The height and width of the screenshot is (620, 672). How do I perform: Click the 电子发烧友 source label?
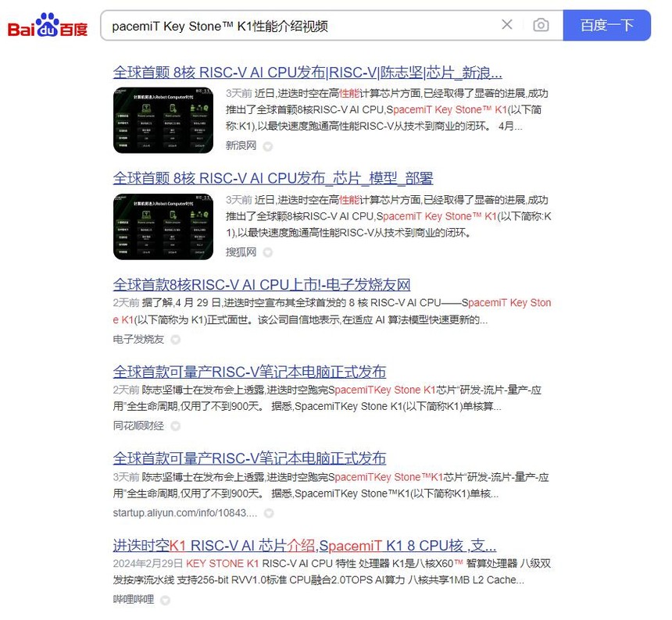(138, 339)
